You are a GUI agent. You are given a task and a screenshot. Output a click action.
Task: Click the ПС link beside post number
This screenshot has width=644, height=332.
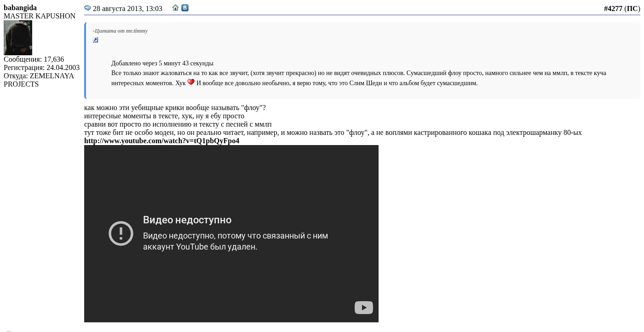point(632,9)
